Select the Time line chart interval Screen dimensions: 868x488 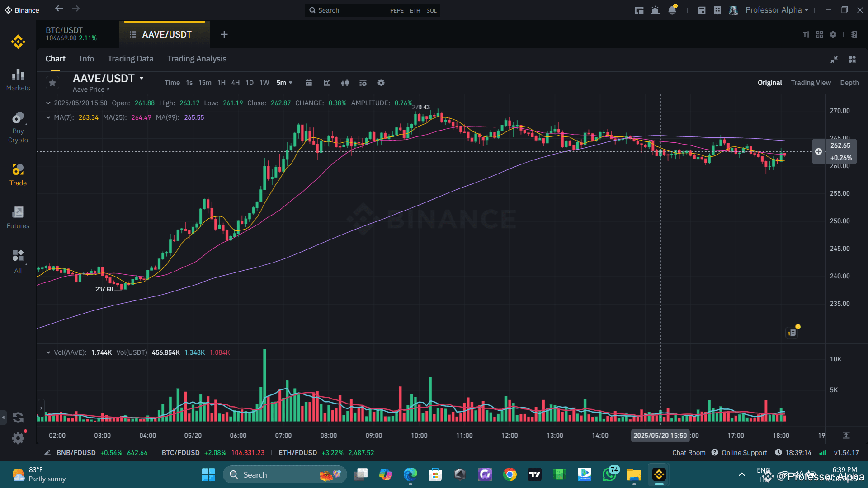pyautogui.click(x=172, y=83)
